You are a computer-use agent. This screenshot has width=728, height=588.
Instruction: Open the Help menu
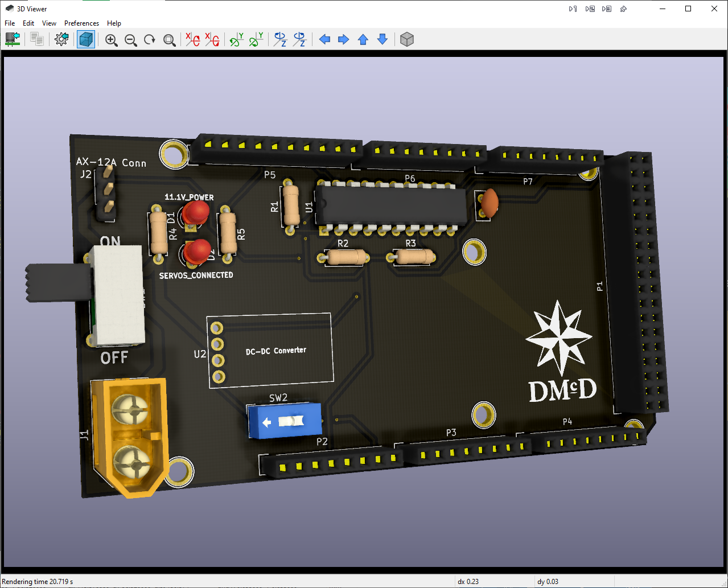tap(114, 23)
